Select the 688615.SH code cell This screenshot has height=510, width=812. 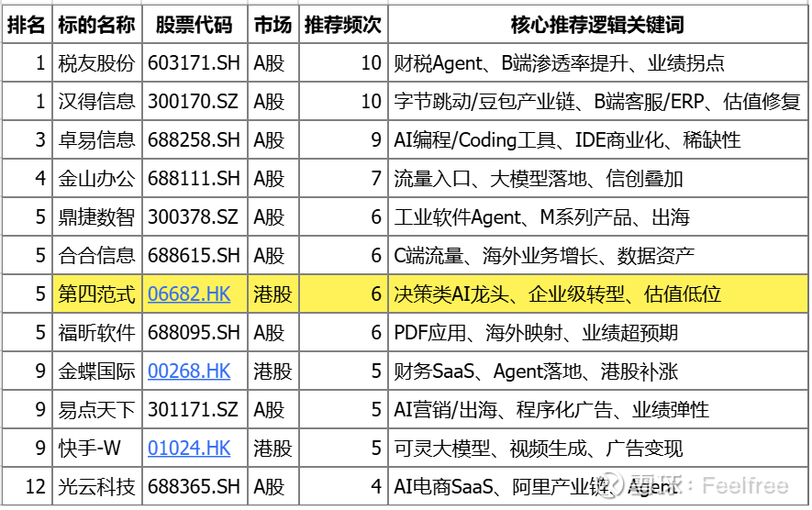coord(195,255)
